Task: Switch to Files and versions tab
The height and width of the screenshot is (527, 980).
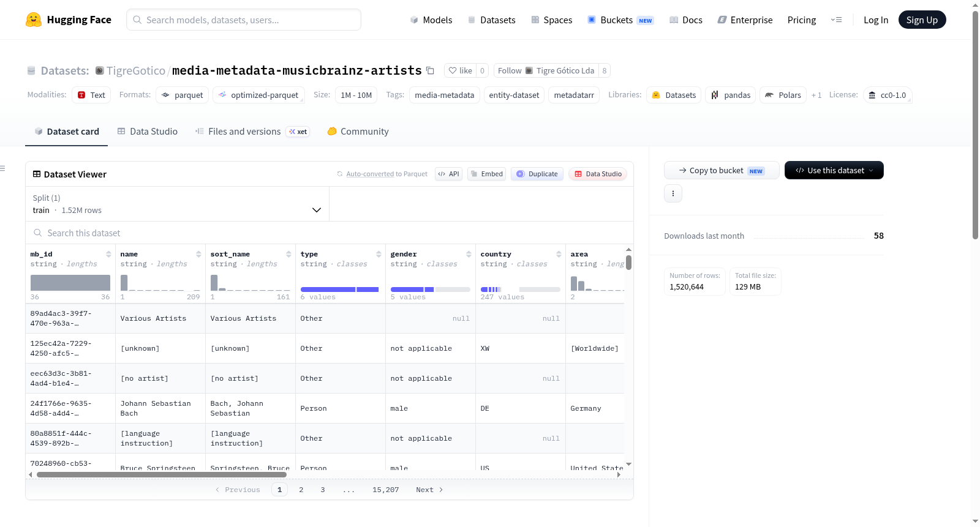Action: [x=252, y=131]
